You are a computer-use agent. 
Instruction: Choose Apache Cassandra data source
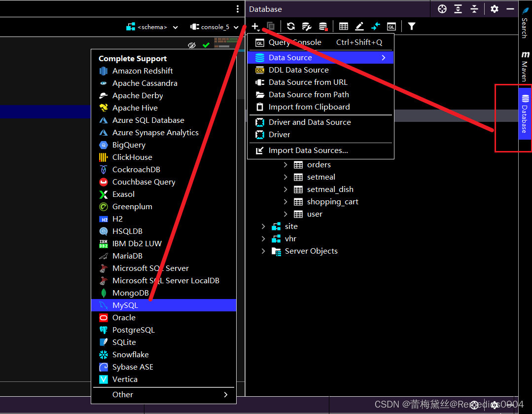164,83
